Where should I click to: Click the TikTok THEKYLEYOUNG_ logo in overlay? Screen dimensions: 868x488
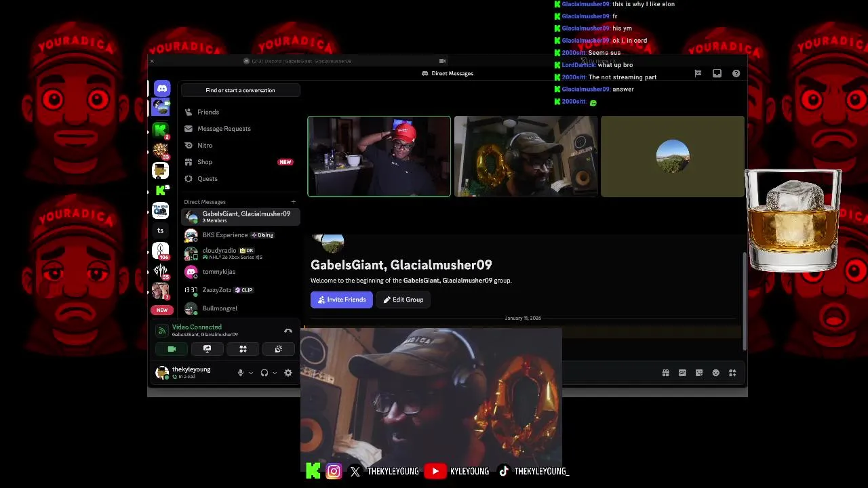point(504,471)
